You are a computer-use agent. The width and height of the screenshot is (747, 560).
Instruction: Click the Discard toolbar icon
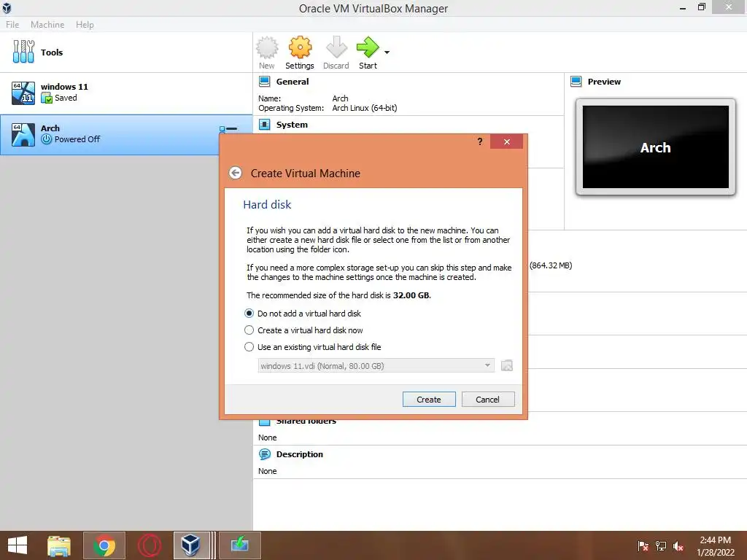(336, 52)
